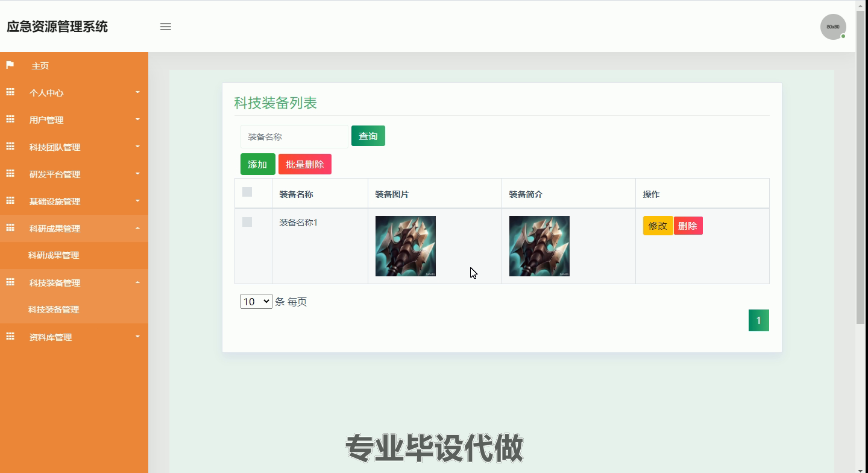This screenshot has width=868, height=473.
Task: Open the 科技装备管理 submenu entry
Action: pyautogui.click(x=54, y=310)
